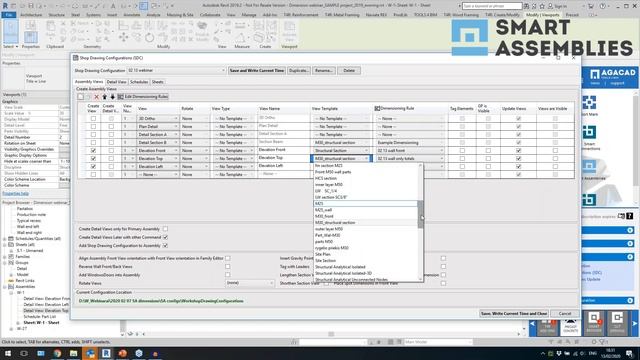Click the Duplicate... button
The image size is (640, 360).
(x=298, y=71)
